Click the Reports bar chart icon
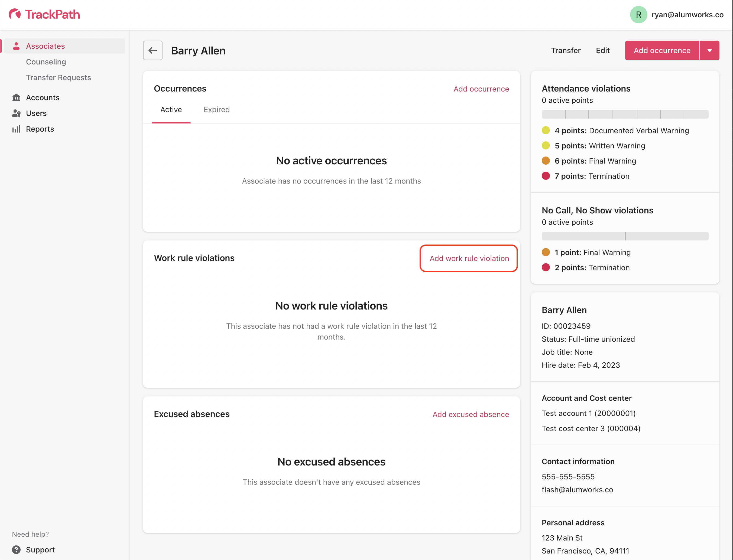Screen dimensions: 733x560 click(x=16, y=129)
